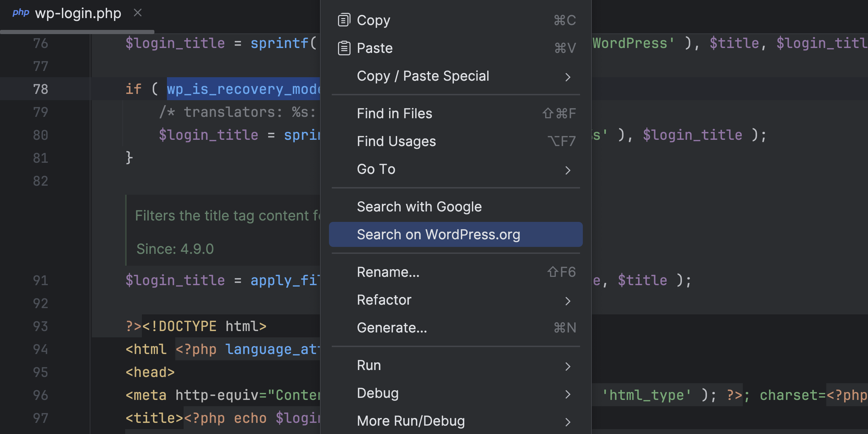The image size is (868, 434).
Task: Choose Search with Google
Action: coord(419,206)
